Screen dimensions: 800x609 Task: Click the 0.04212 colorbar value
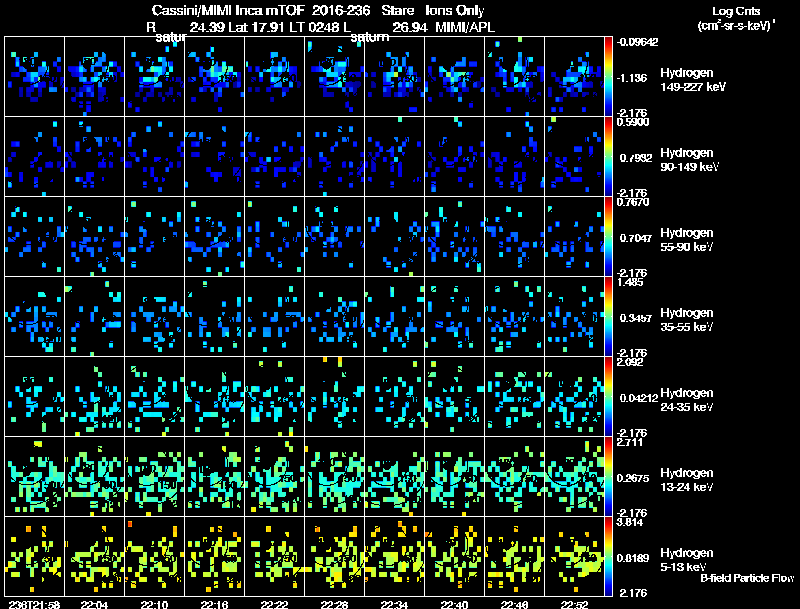pyautogui.click(x=639, y=398)
